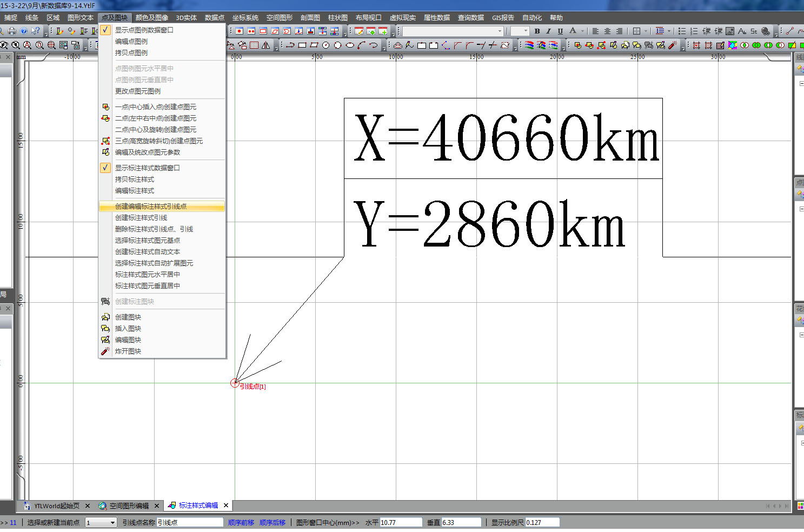Click the firecracker explode block toolbar icon
804x532 pixels.
[673, 45]
